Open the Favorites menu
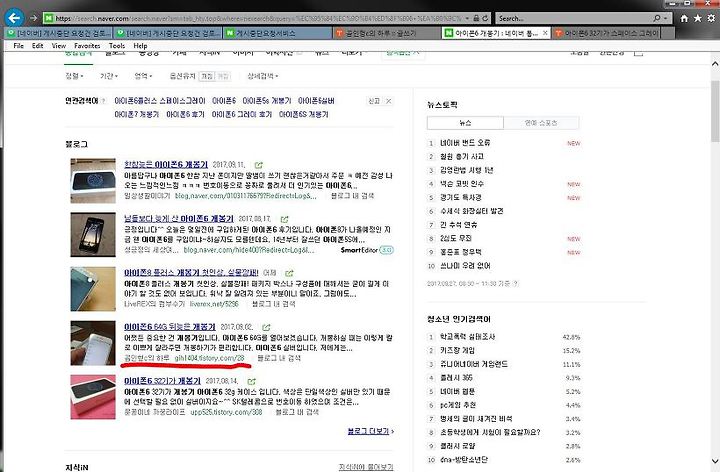This screenshot has height=472, width=720. 87,46
